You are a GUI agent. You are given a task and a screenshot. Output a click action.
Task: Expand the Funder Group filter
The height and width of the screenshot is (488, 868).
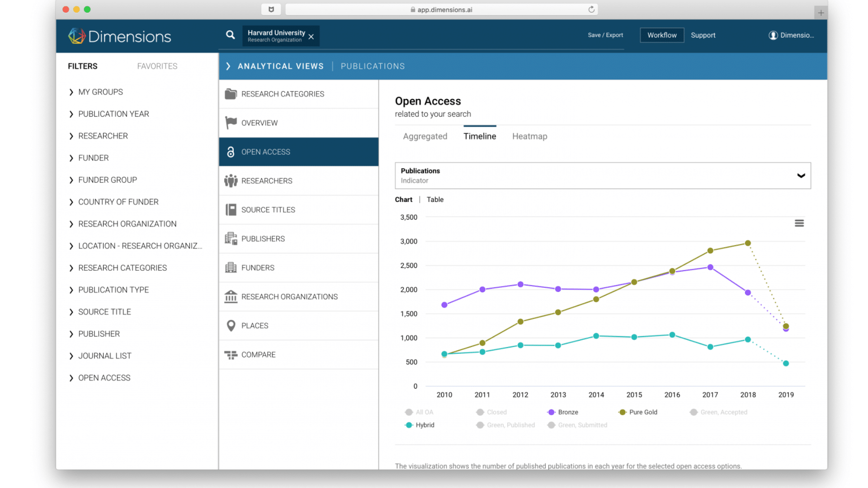pos(107,180)
